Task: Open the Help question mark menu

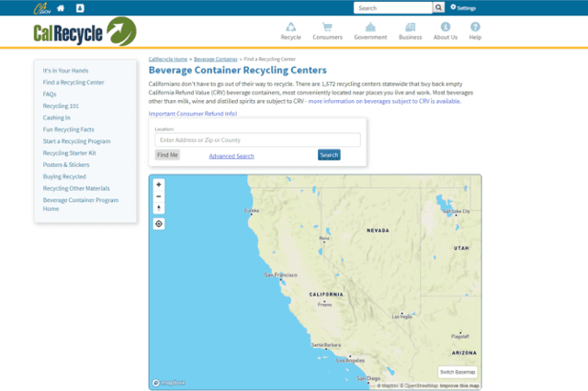Action: tap(475, 31)
